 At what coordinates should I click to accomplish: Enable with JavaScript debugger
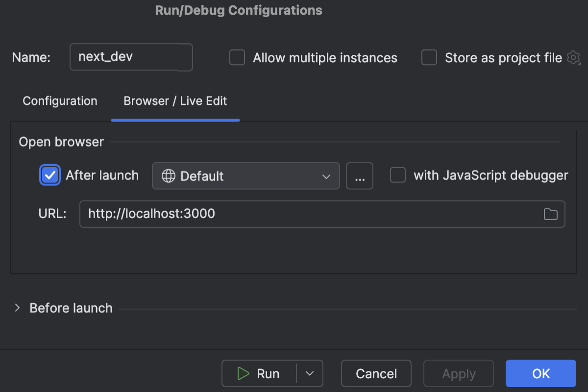pos(398,175)
